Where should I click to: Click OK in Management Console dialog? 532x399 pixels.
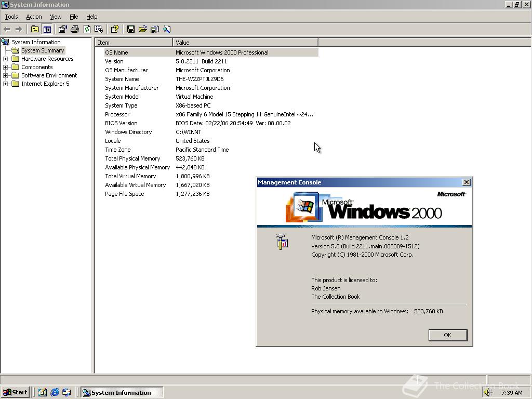click(447, 335)
